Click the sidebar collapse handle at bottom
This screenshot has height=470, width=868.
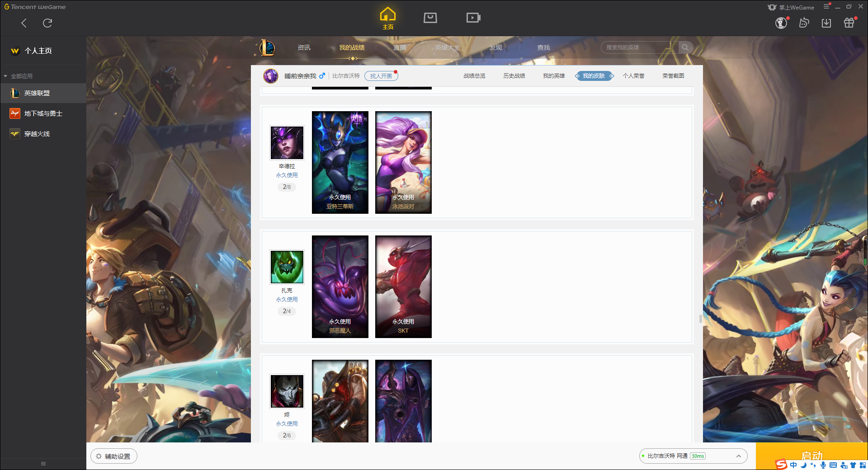[x=43, y=464]
